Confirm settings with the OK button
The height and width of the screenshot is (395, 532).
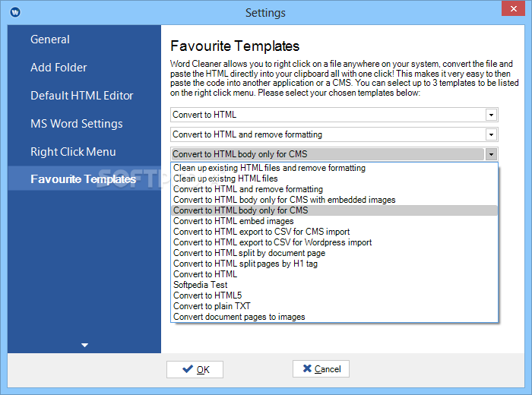point(195,369)
